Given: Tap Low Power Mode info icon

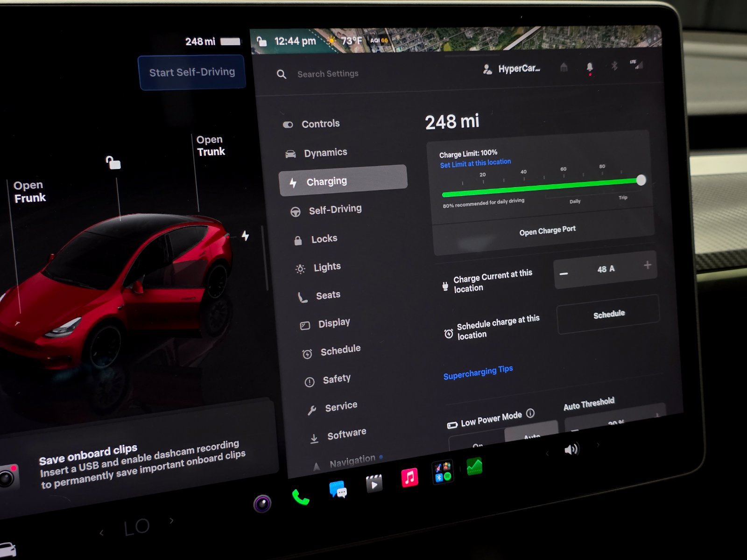Looking at the screenshot, I should coord(530,413).
